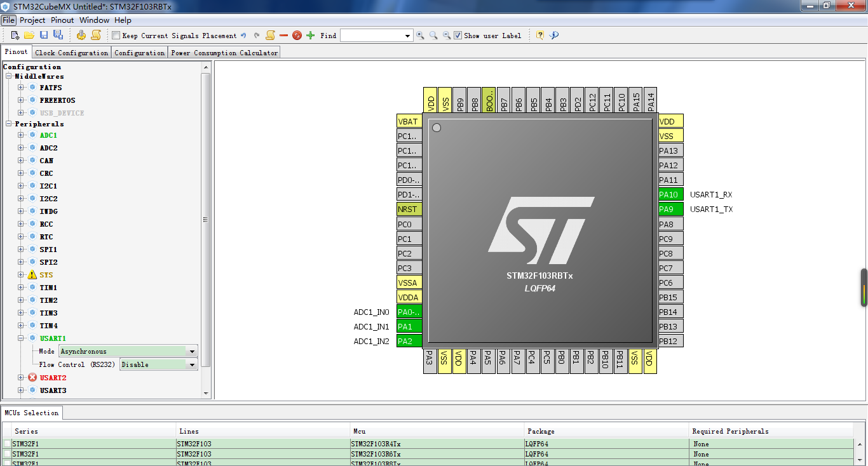The width and height of the screenshot is (868, 466).
Task: Click the SPI1 peripheral cube icon
Action: point(32,250)
